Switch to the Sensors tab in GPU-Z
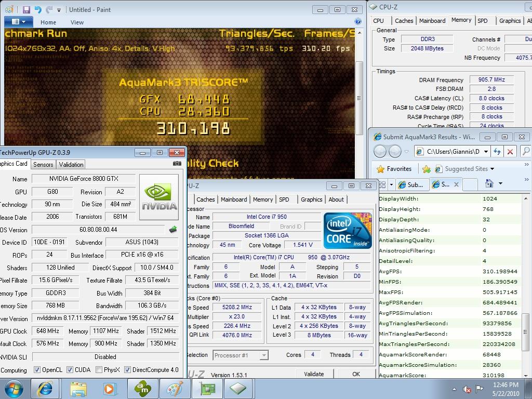Image resolution: width=532 pixels, height=399 pixels. click(43, 165)
